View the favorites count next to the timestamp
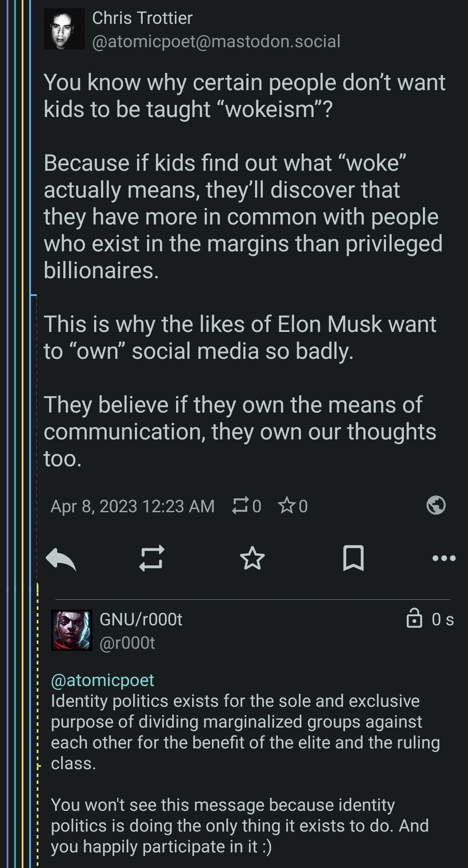The height and width of the screenshot is (868, 468). [293, 506]
